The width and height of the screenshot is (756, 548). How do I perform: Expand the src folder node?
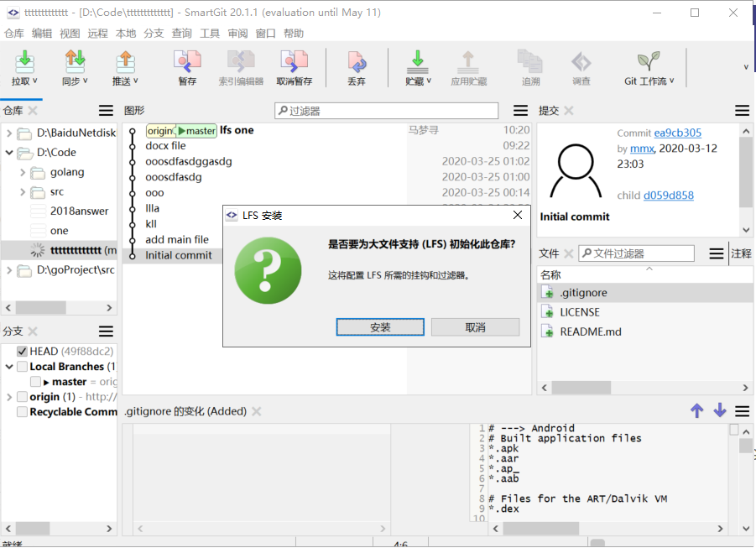[22, 192]
